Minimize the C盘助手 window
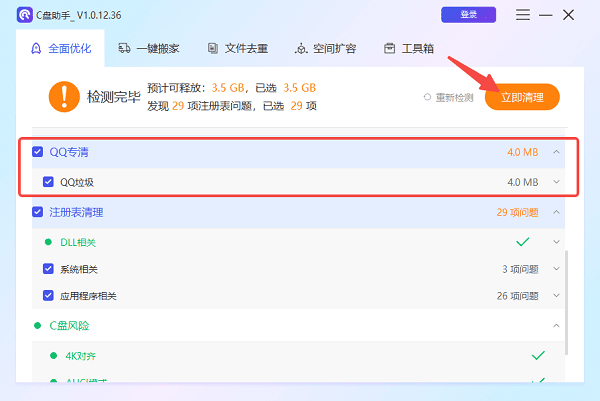The image size is (600, 401). [x=546, y=15]
